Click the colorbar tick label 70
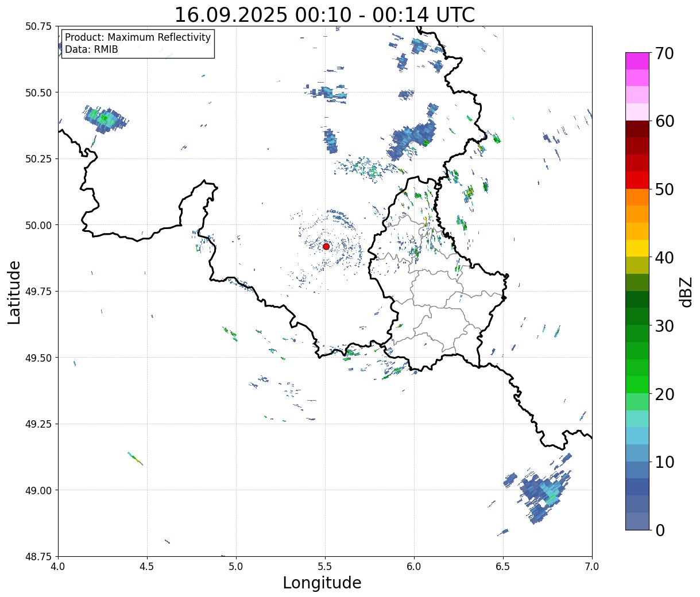 [664, 53]
